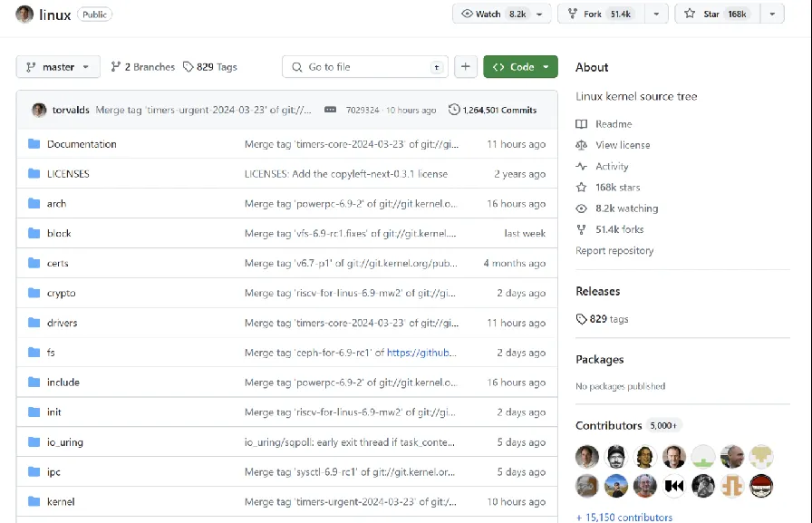Open the Star lists dropdown arrow
The image size is (812, 523).
[772, 14]
